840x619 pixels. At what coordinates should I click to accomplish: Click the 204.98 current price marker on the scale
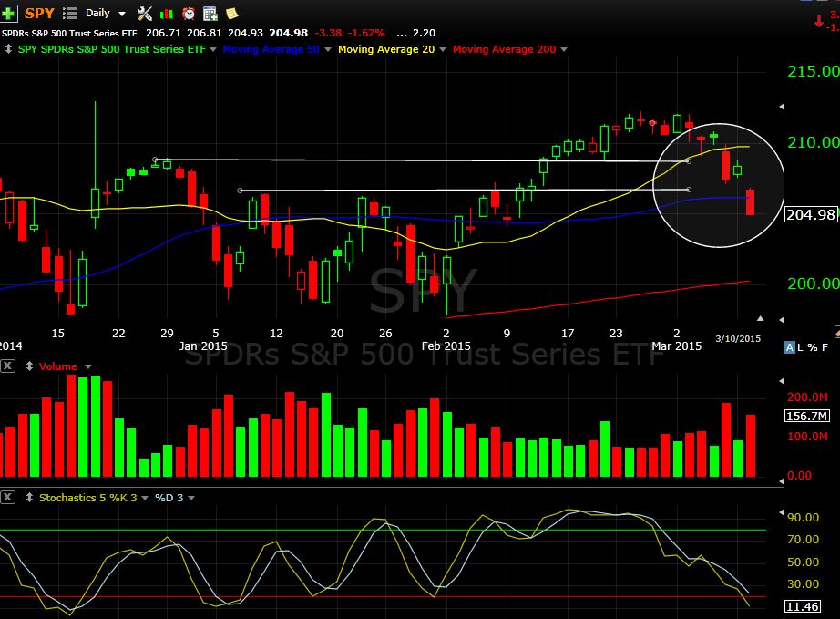pyautogui.click(x=811, y=215)
